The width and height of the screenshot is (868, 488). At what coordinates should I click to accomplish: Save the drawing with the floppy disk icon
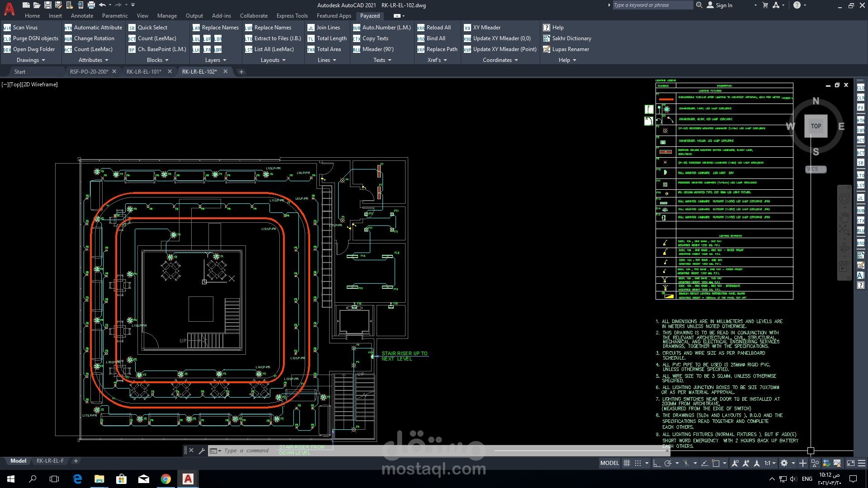pos(47,5)
